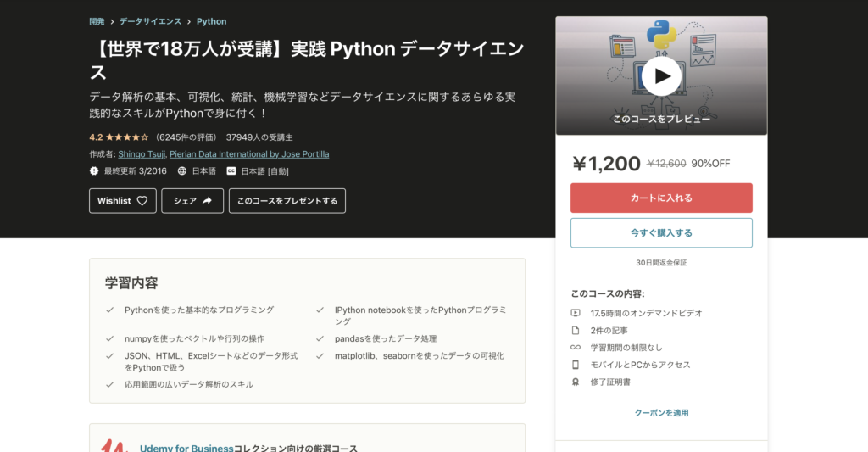Click the heart icon in Wishlist button

click(142, 201)
